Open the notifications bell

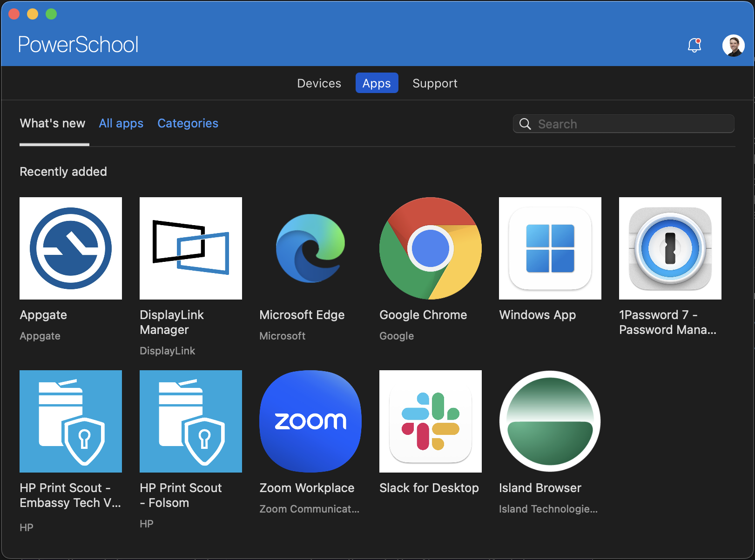(x=694, y=45)
